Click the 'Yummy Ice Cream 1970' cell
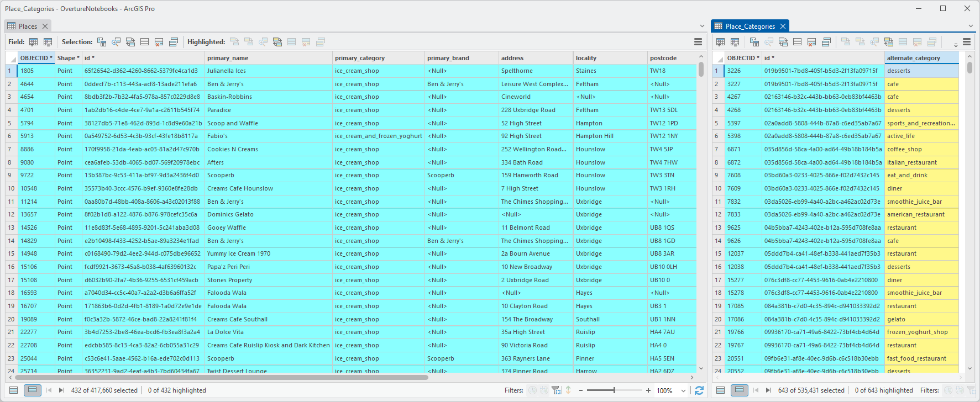980x402 pixels. pyautogui.click(x=269, y=253)
